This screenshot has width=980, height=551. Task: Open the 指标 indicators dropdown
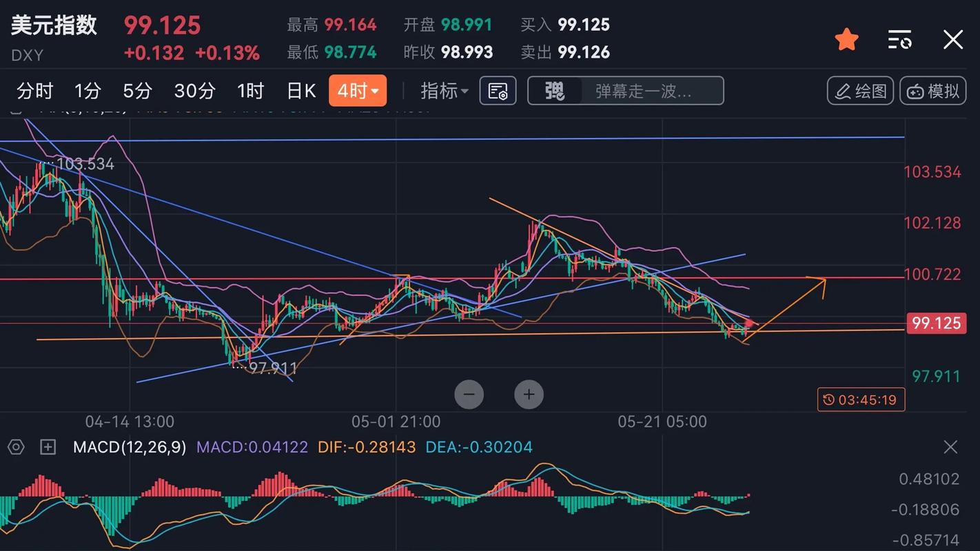[445, 91]
